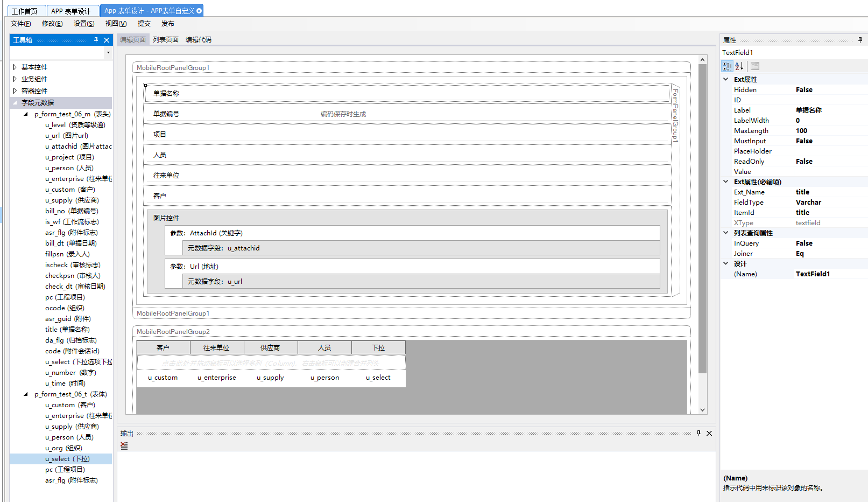The image size is (868, 502).
Task: Click the 供应商 grid column header
Action: (271, 347)
